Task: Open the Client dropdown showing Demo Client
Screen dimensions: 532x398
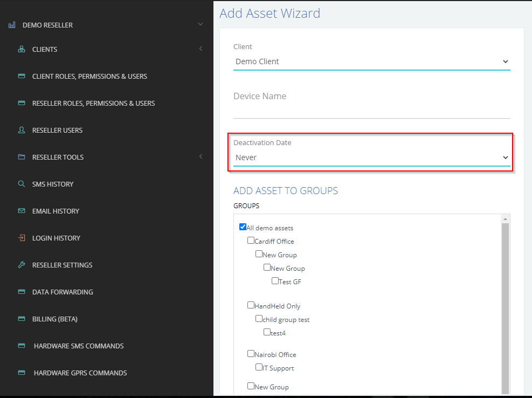Action: (372, 61)
